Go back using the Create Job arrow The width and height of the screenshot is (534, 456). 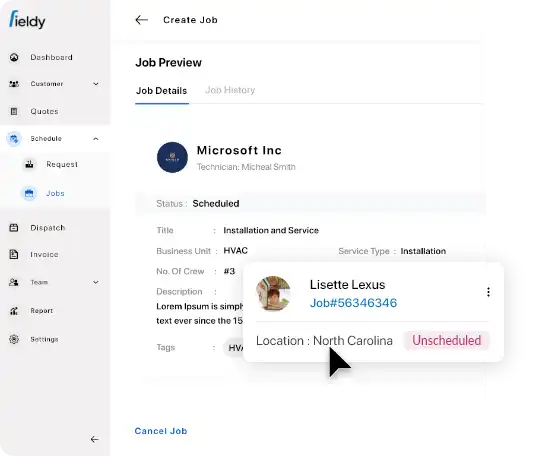tap(141, 20)
